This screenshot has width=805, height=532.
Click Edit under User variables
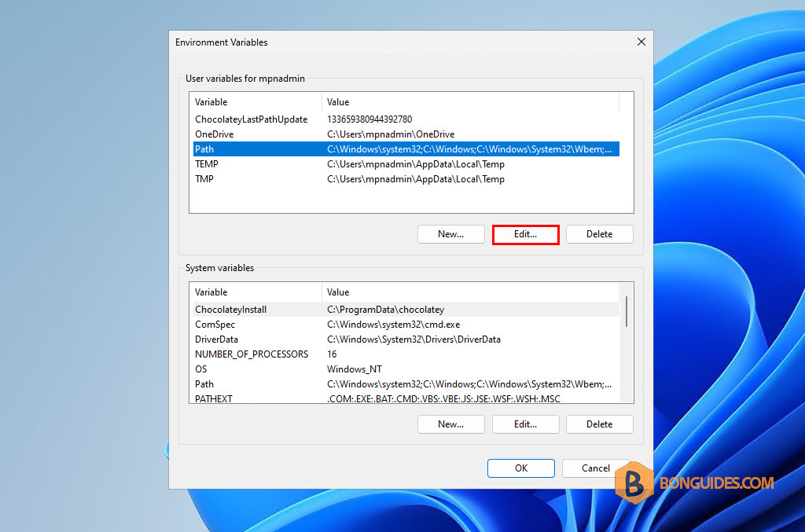(x=525, y=234)
